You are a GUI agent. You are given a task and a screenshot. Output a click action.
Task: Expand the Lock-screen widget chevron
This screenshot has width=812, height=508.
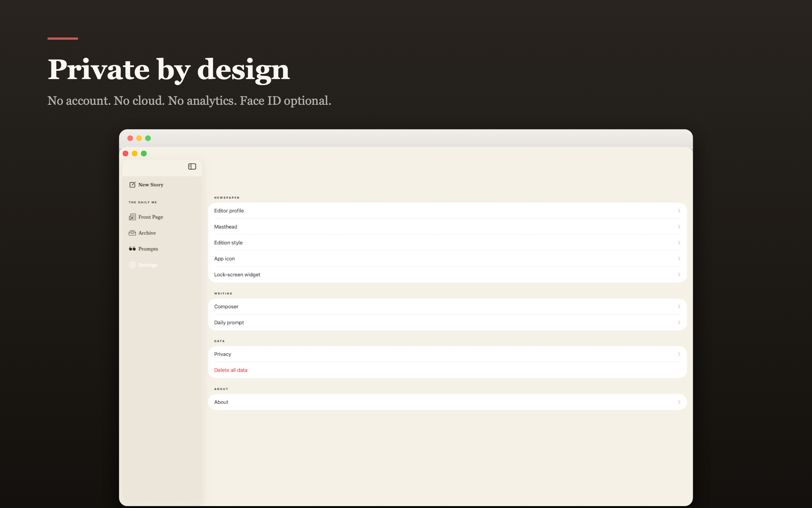tap(679, 275)
